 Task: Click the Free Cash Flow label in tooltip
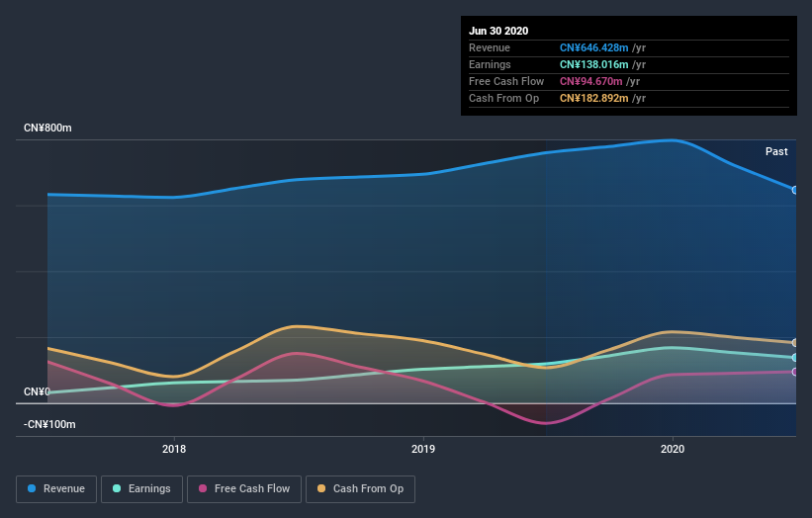pos(506,81)
